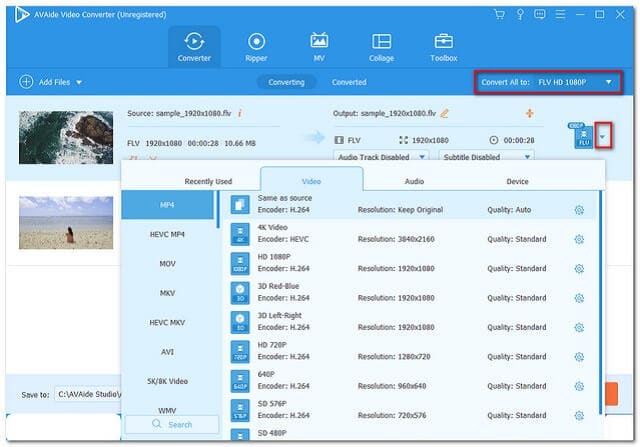Viewport: 640px width, 447px height.
Task: Click the preset list vertical scrollbar
Action: pos(600,303)
